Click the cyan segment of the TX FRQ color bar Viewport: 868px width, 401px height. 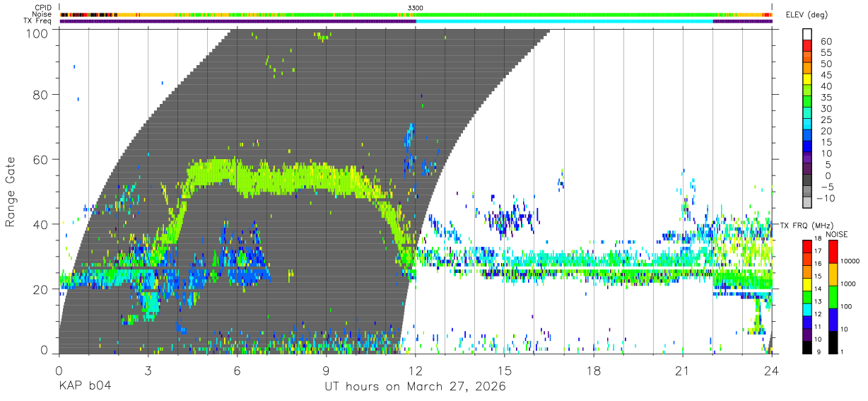tap(807, 309)
